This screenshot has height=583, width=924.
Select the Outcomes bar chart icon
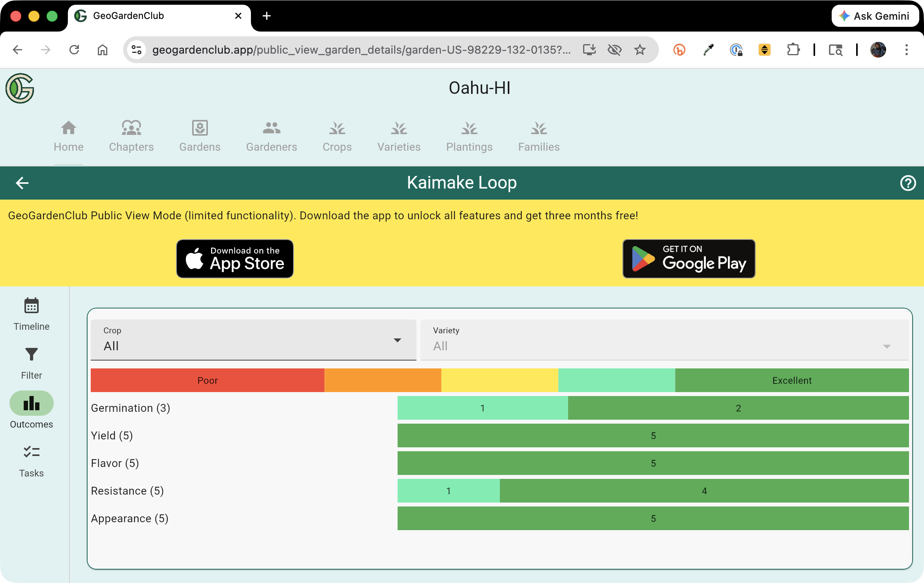(x=31, y=404)
